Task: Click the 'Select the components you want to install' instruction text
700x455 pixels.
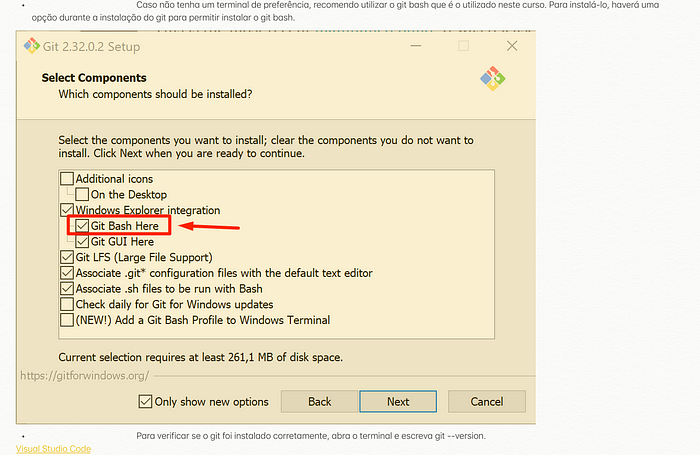Action: coord(266,146)
